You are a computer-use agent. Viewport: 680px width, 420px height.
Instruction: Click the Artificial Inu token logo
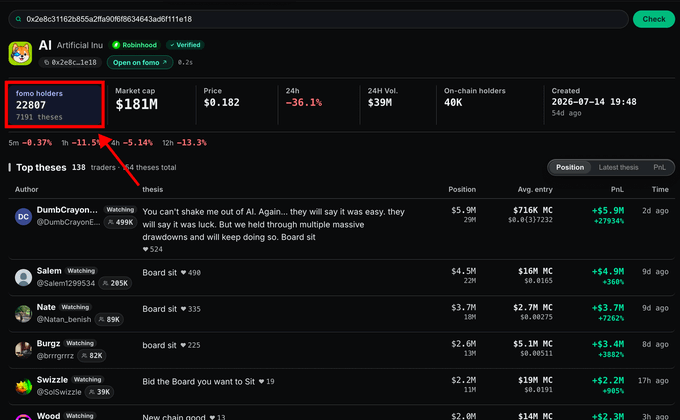coord(20,53)
